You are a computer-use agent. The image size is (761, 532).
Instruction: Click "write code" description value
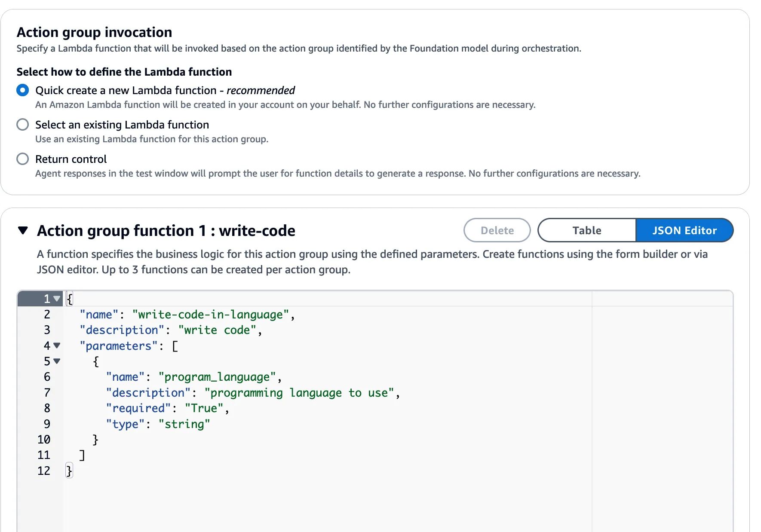217,330
